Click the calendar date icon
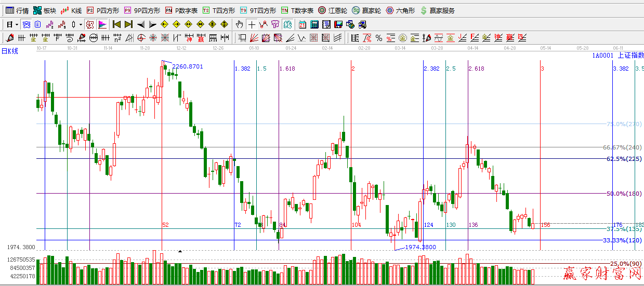The width and height of the screenshot is (644, 286). [x=303, y=24]
